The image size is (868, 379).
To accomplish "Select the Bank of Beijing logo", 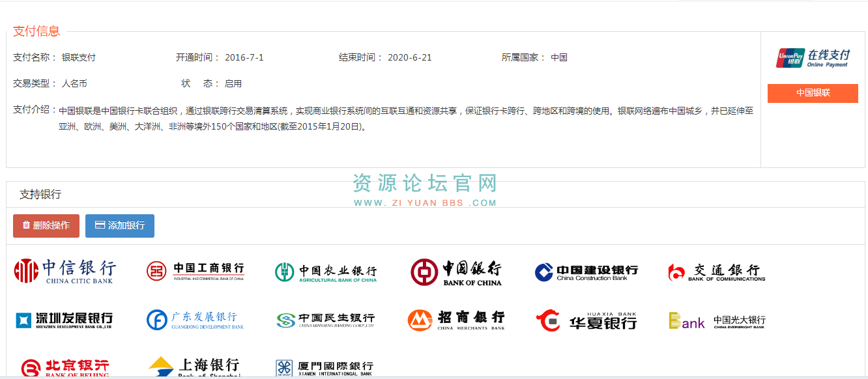I will tap(65, 368).
